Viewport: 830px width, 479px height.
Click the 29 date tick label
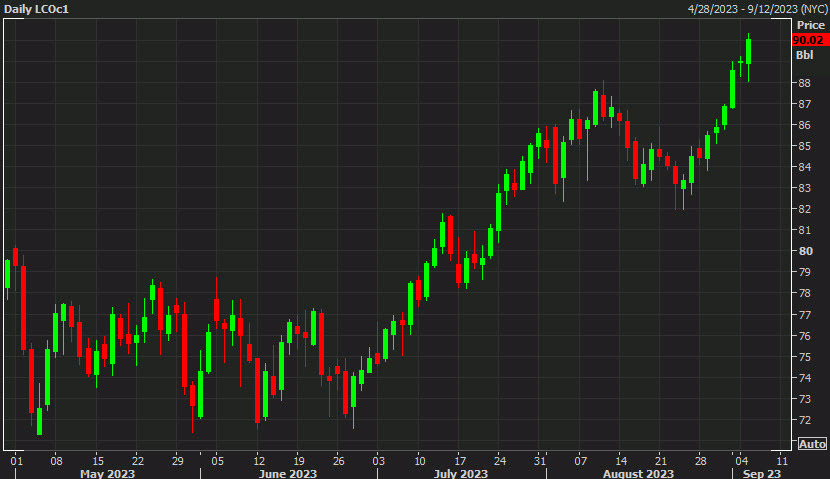coord(177,461)
